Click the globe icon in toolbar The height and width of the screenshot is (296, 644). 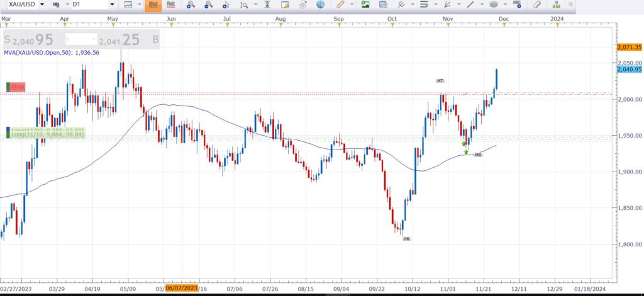tap(320, 4)
